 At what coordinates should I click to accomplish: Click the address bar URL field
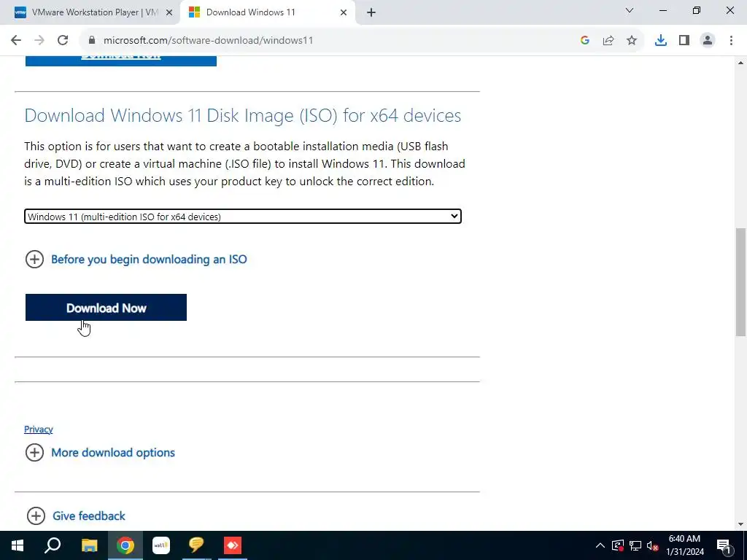(x=329, y=41)
